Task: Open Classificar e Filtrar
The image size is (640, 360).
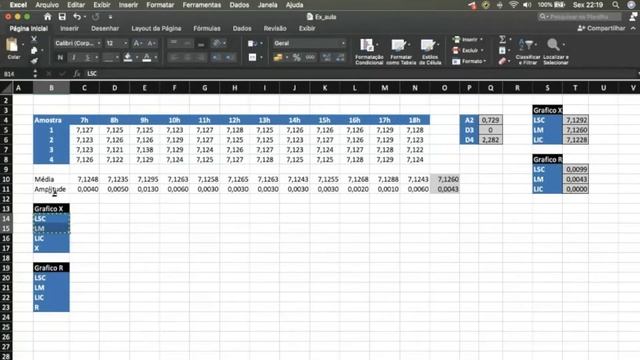Action: (527, 51)
